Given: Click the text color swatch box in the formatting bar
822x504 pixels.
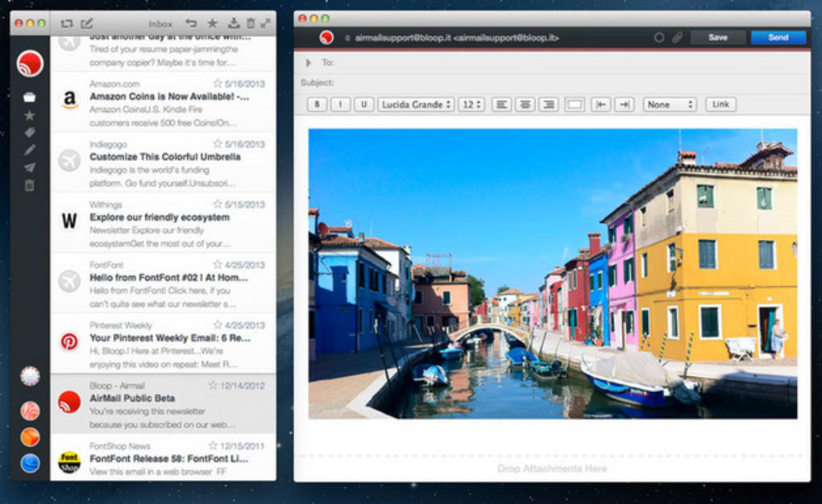Looking at the screenshot, I should click(x=575, y=105).
